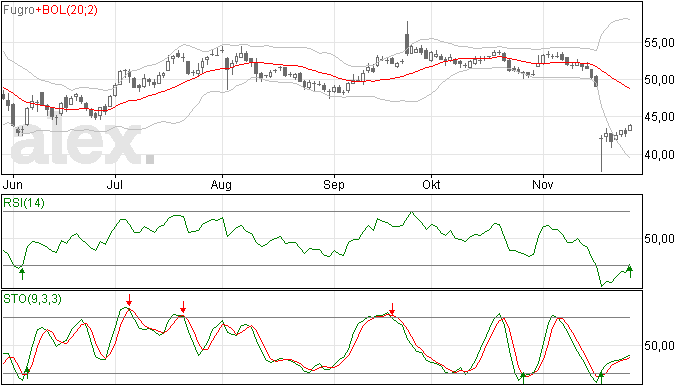
Task: Click the long-wick November gap-down candlestick near 42
Action: tap(601, 154)
